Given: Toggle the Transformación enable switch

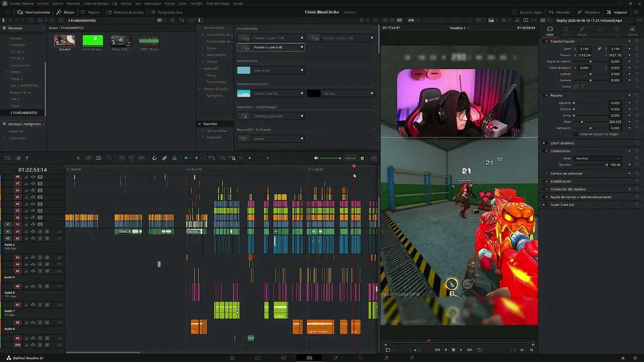Looking at the screenshot, I should [546, 41].
